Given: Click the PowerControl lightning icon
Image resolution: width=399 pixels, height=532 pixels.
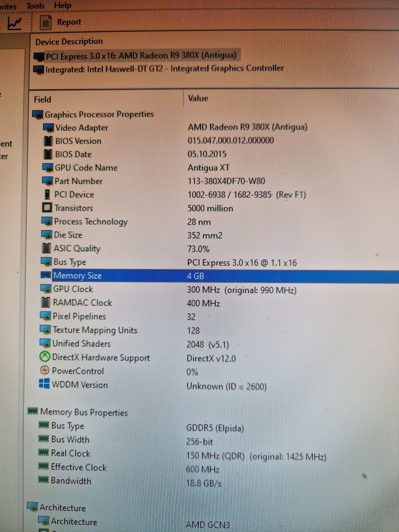Looking at the screenshot, I should click(44, 370).
